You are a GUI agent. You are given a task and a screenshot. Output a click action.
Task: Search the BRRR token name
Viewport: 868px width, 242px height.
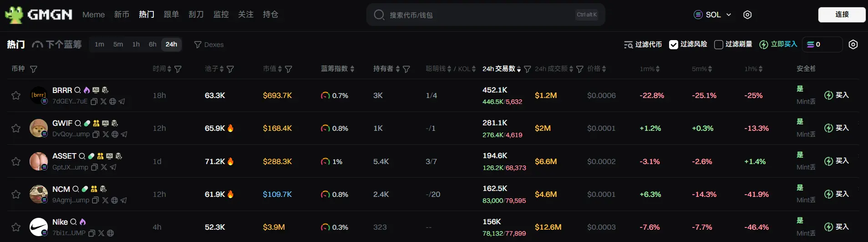tap(77, 90)
